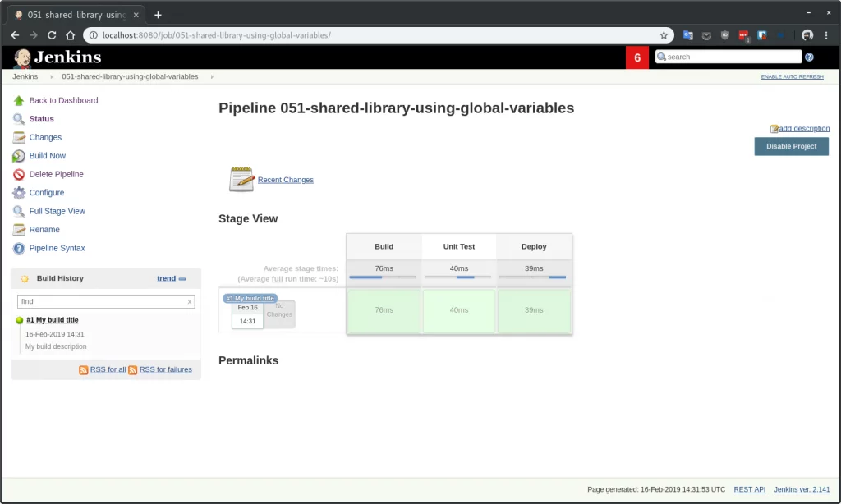Choose Delete Pipeline in sidebar
The image size is (841, 504).
(57, 174)
